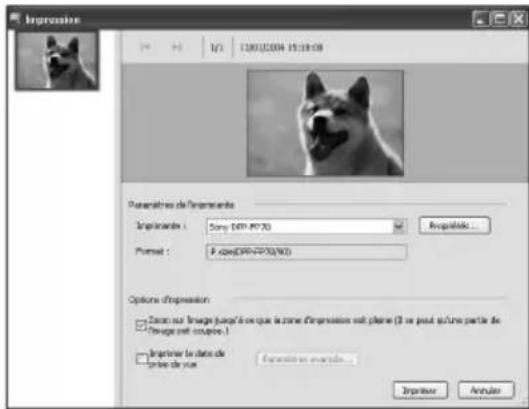Click the Format paper size field
The width and height of the screenshot is (529, 409).
[x=306, y=252]
